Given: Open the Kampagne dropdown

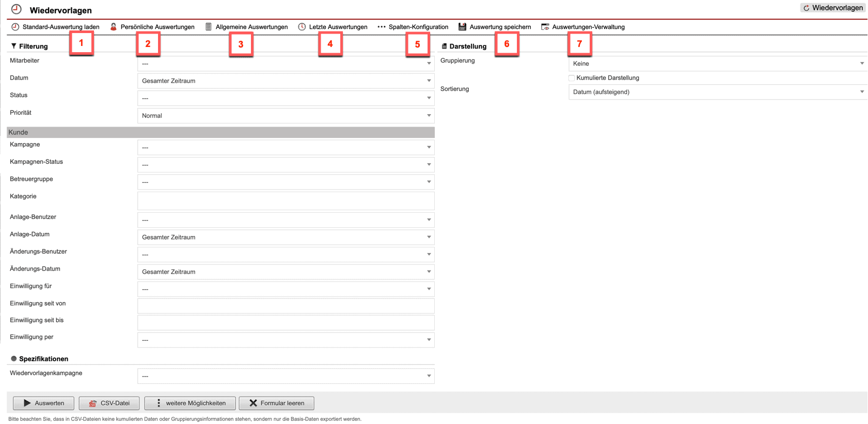Looking at the screenshot, I should 286,147.
